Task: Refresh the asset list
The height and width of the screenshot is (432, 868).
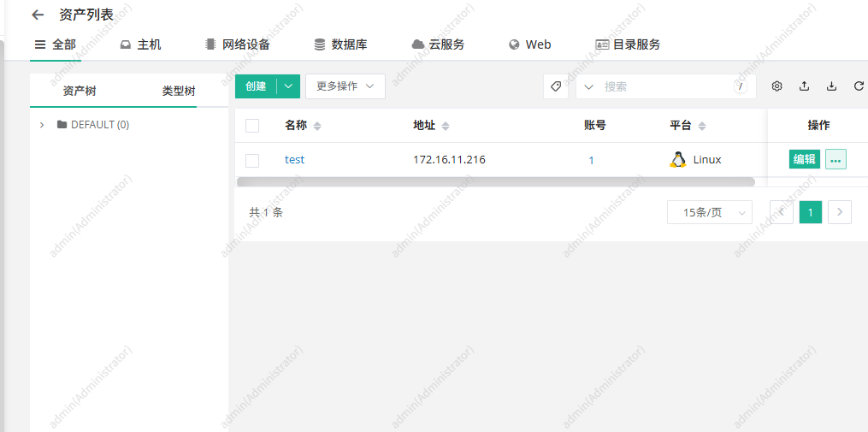Action: (859, 86)
